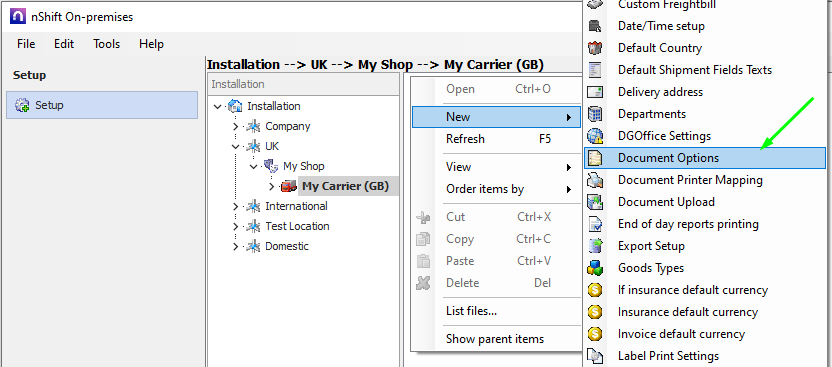Click the International node icon

tap(253, 206)
